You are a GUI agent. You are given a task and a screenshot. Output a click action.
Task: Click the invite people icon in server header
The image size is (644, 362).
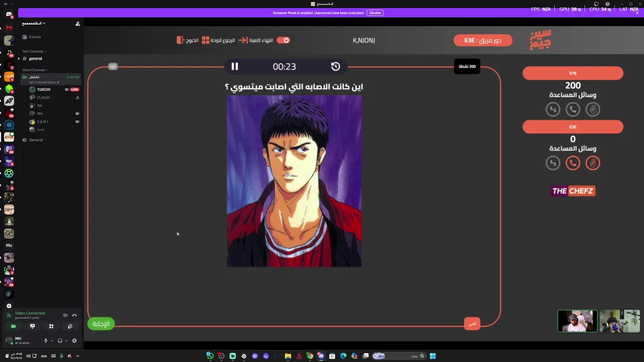tap(77, 24)
